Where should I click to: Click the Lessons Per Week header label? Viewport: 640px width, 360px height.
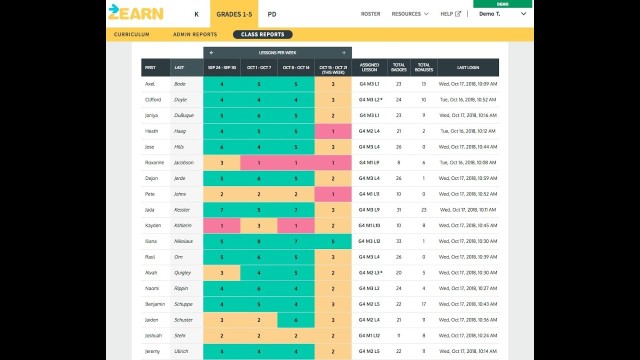pos(277,53)
